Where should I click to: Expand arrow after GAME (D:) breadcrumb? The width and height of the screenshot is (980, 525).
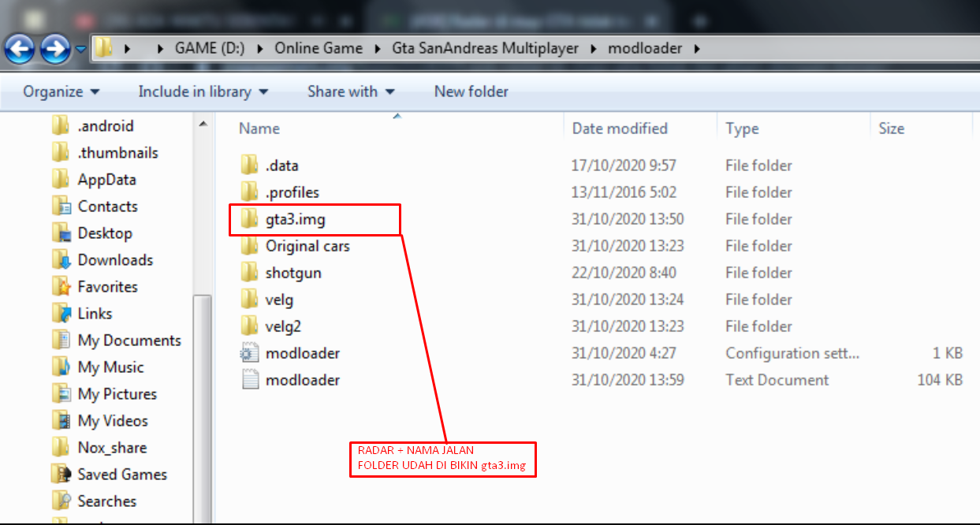point(260,49)
